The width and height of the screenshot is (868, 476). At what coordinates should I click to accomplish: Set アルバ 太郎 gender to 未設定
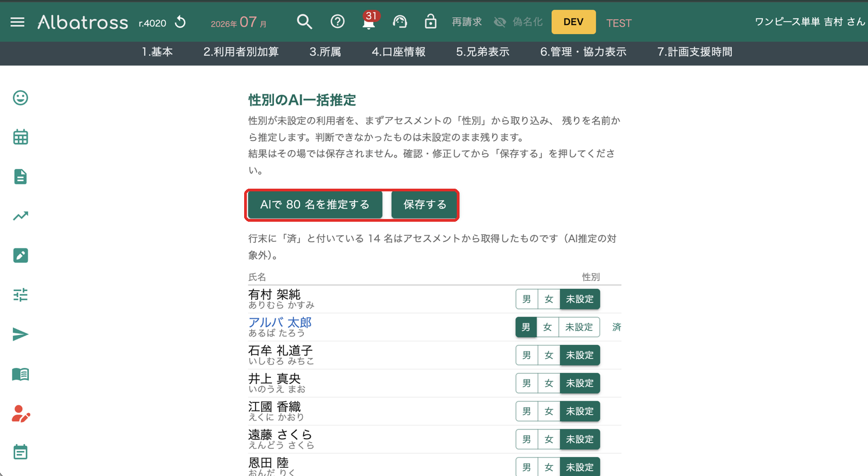(579, 327)
